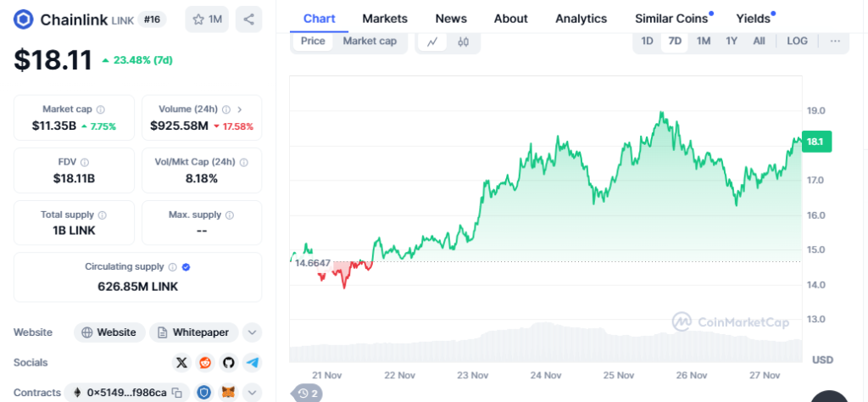Viewport: 868px width, 402px height.
Task: Open the GitHub repository icon
Action: pos(228,362)
